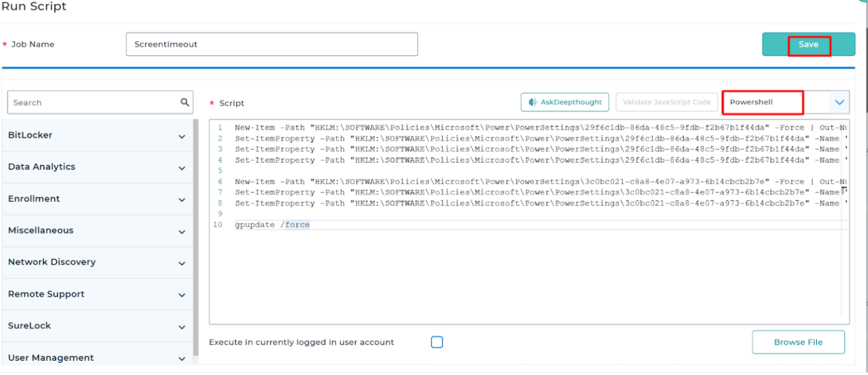
Task: Click the AskDeepthought button
Action: point(564,102)
